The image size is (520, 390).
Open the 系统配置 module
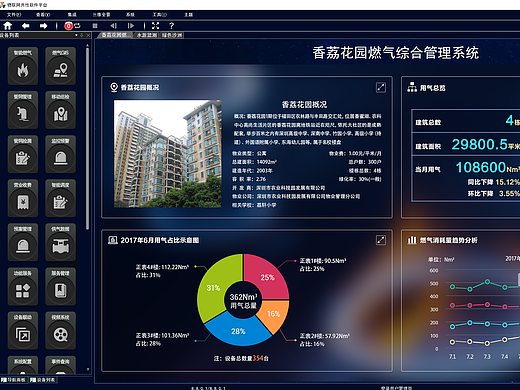tap(23, 365)
